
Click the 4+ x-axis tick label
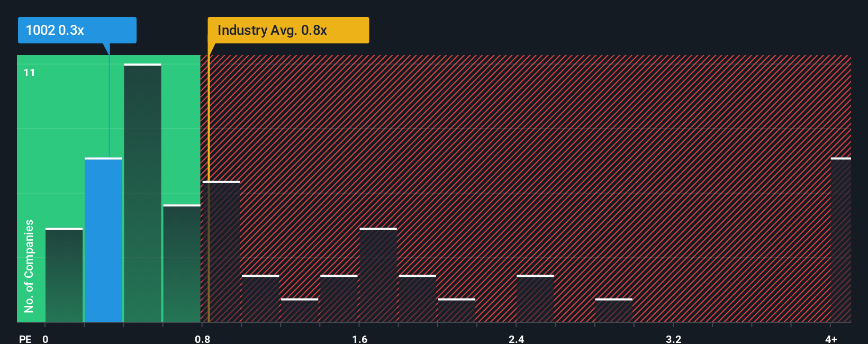pyautogui.click(x=831, y=339)
